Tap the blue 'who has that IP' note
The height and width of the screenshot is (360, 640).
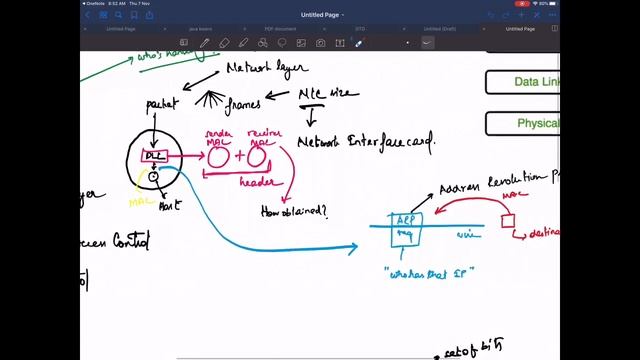click(x=429, y=273)
